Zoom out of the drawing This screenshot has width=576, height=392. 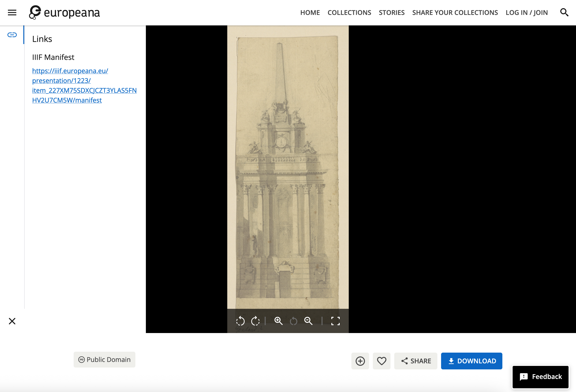(x=309, y=321)
